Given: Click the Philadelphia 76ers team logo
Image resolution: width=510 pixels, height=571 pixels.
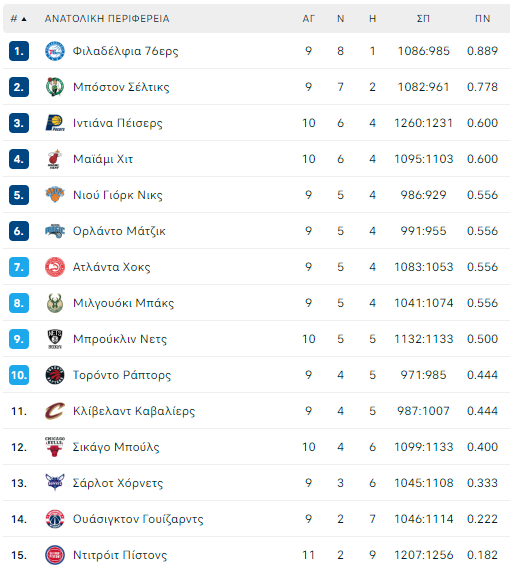Looking at the screenshot, I should [55, 51].
